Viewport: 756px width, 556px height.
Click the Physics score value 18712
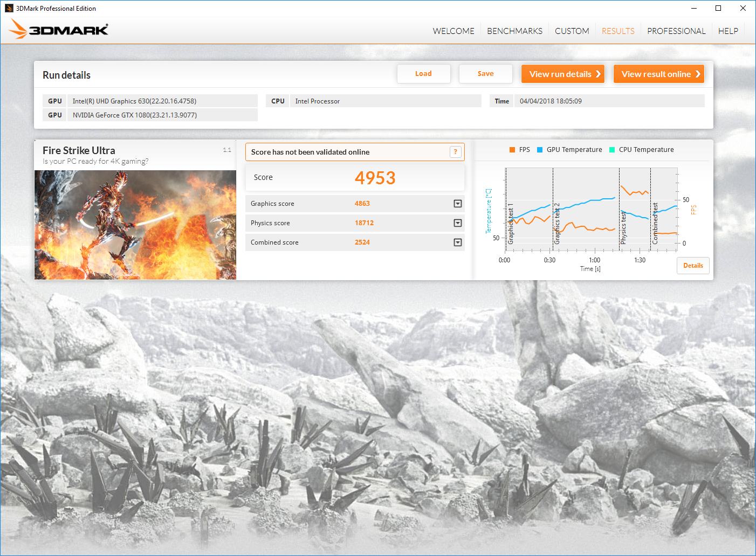(x=365, y=223)
